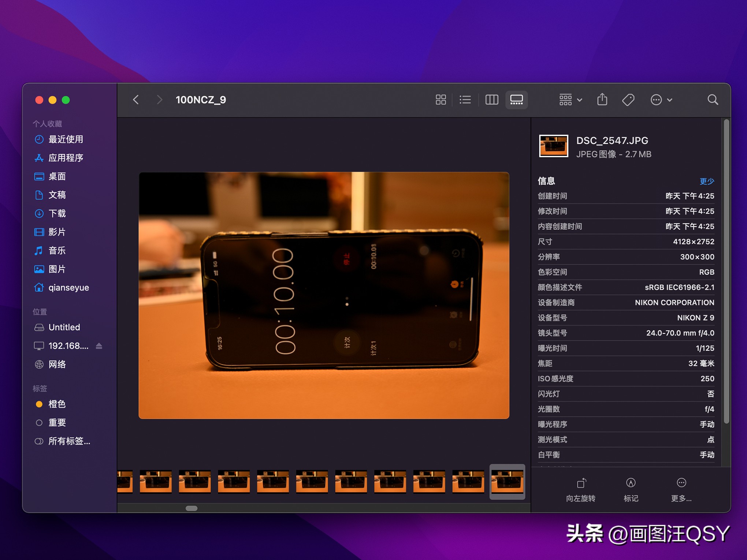Switch to icon grid view
This screenshot has width=747, height=560.
tap(441, 100)
